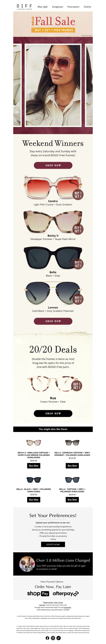Click Buy 1 Get 1 badge on Rue
The width and height of the screenshot is (106, 644).
(77, 386)
